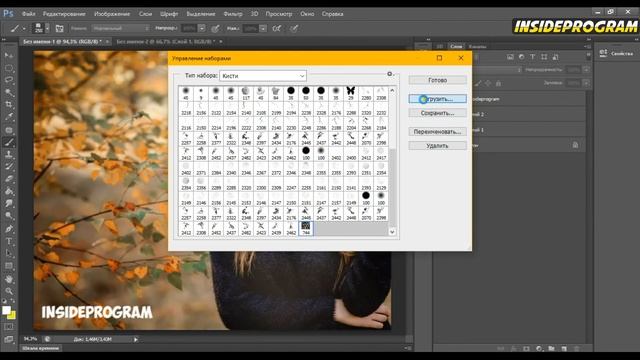Select the Pen tool

click(9, 229)
